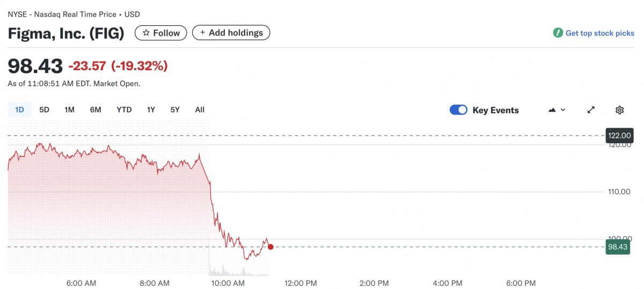Switch to the 5D range
Screen dimensions: 644x289
pos(44,109)
